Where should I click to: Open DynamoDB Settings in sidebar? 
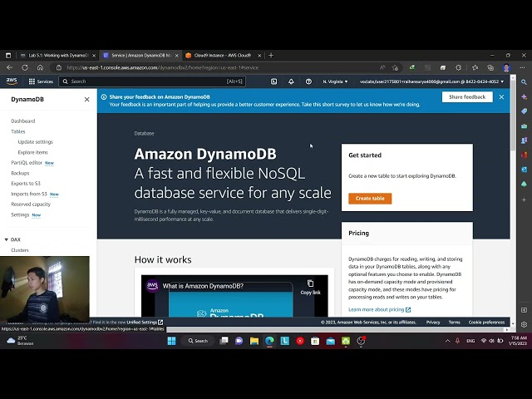click(20, 214)
